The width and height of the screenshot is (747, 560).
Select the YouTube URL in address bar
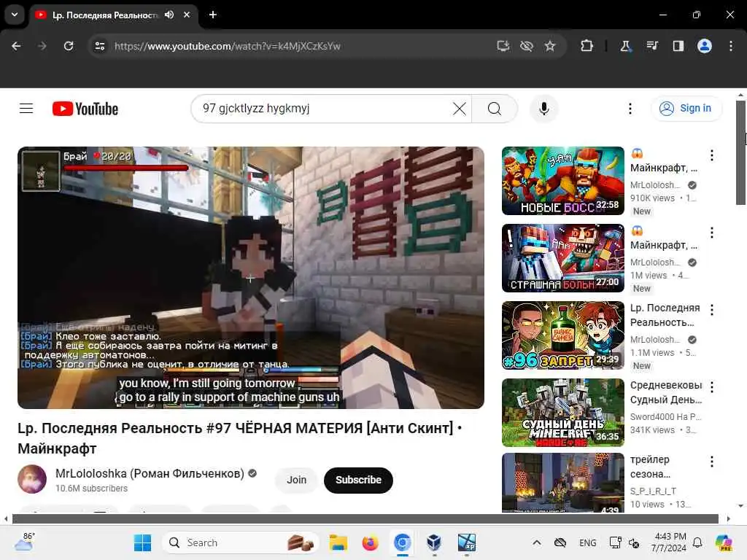click(x=228, y=46)
